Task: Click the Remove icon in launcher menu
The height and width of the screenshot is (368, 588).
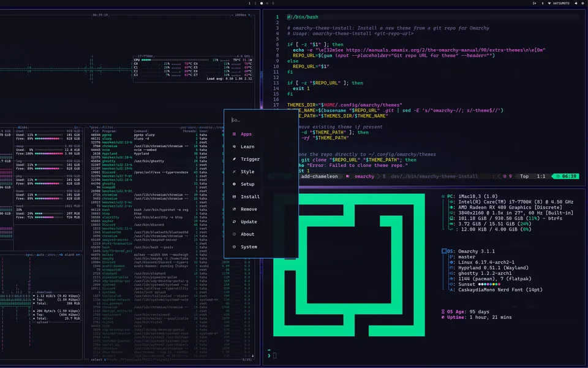Action: tap(235, 209)
